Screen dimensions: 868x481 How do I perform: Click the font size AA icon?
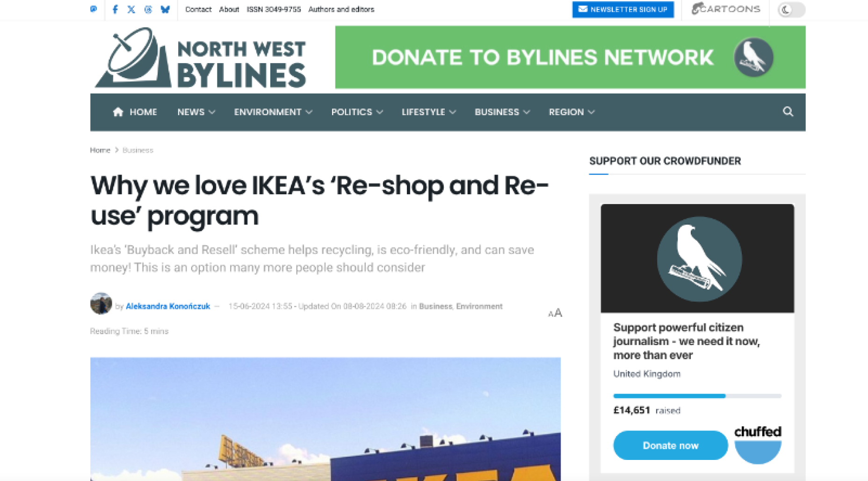[x=555, y=313]
